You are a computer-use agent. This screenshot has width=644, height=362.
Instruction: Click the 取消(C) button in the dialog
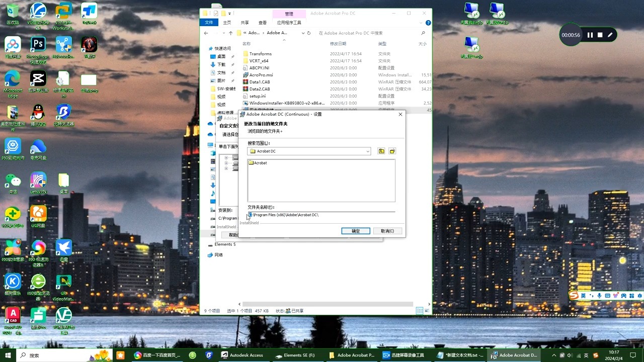coord(387,231)
